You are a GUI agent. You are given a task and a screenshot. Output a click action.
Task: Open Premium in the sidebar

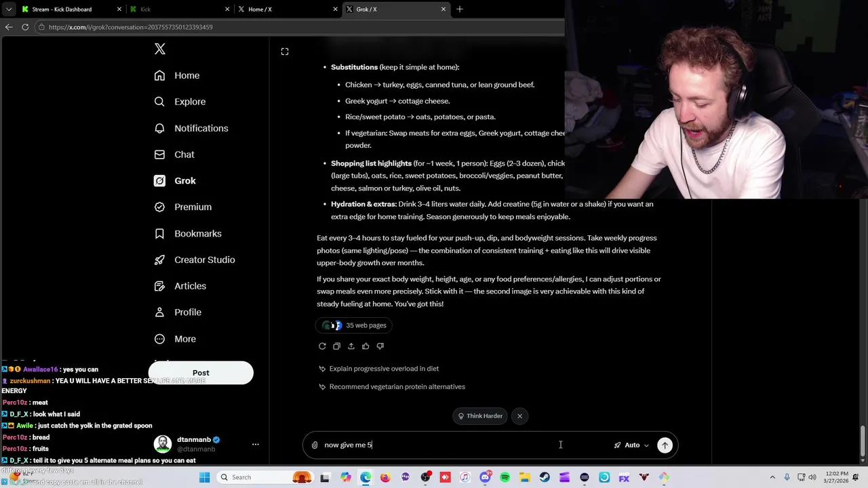click(x=183, y=207)
